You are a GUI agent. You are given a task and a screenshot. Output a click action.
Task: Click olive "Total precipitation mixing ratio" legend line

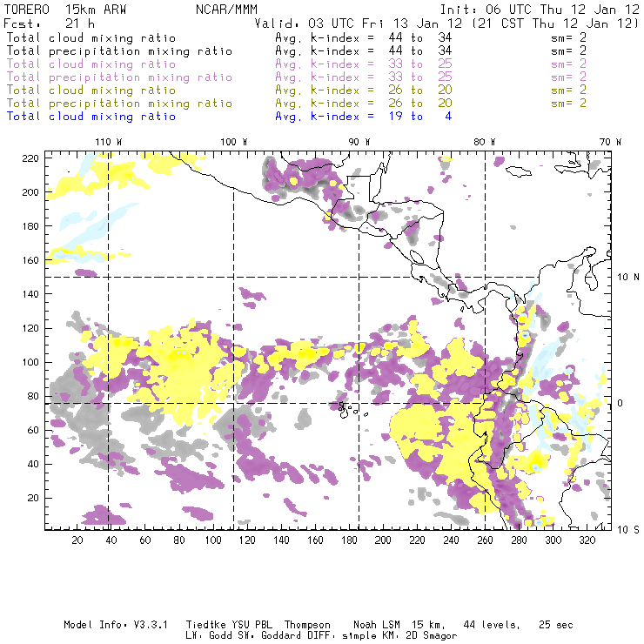[x=119, y=104]
